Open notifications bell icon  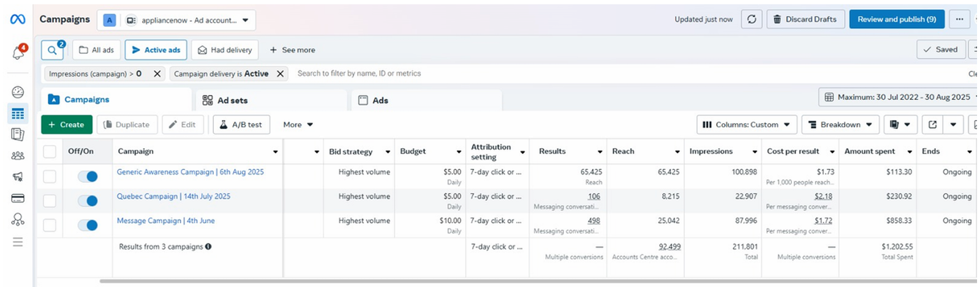(x=18, y=53)
